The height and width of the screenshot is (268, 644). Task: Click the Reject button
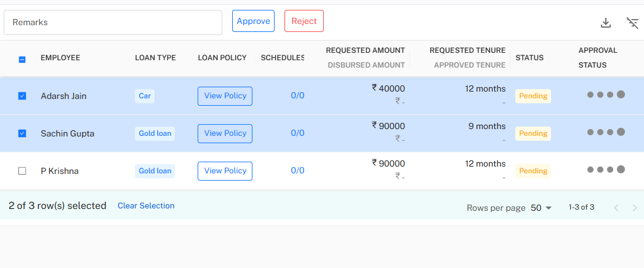[x=304, y=21]
